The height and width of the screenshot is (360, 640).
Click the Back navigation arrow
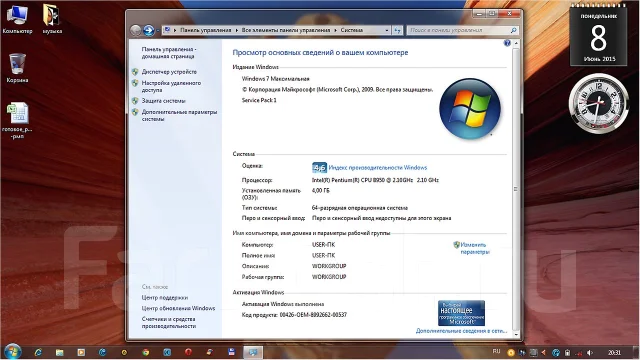point(136,30)
